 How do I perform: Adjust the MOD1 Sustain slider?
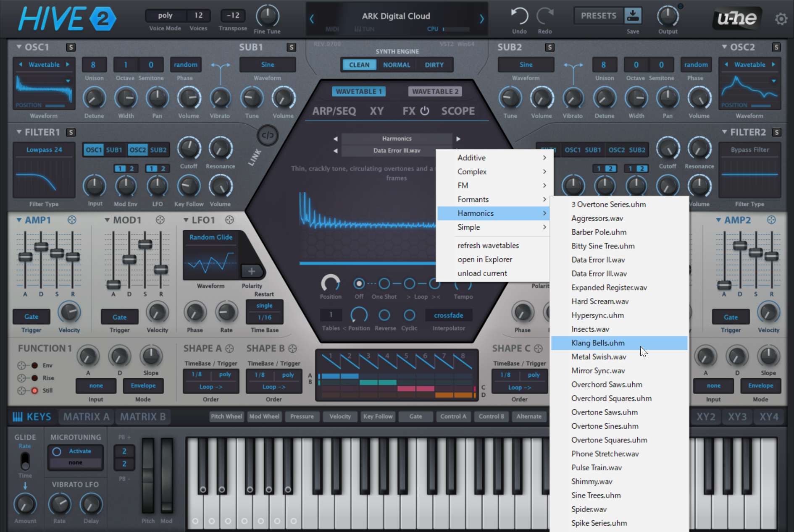[145, 244]
